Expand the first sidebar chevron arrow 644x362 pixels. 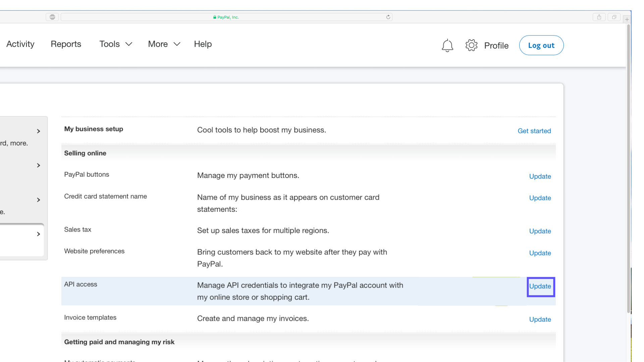39,131
